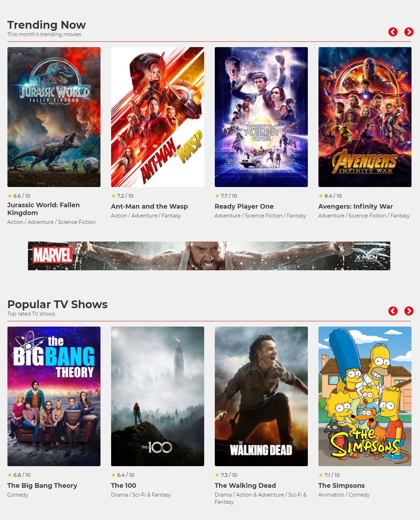
Task: Open the Ant-Man and the Wasp poster
Action: click(x=157, y=117)
